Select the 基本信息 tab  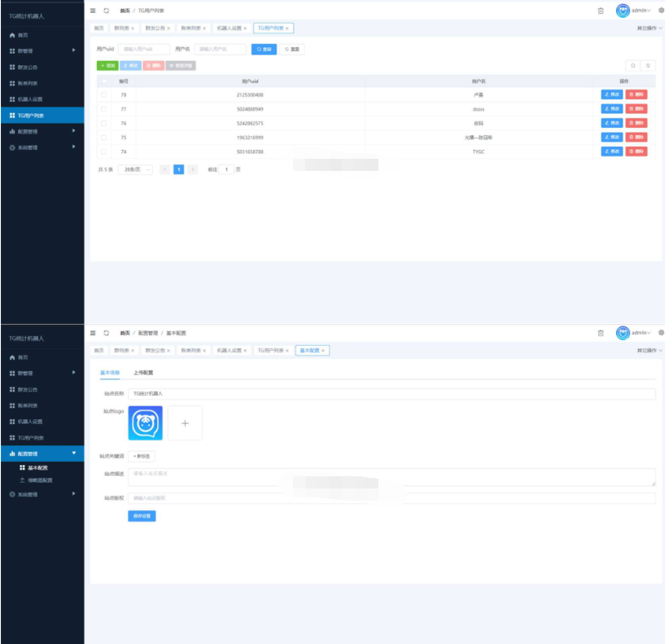pyautogui.click(x=110, y=373)
